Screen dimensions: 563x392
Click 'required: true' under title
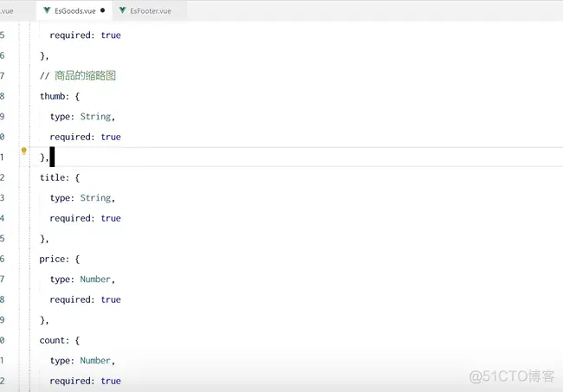pyautogui.click(x=85, y=218)
